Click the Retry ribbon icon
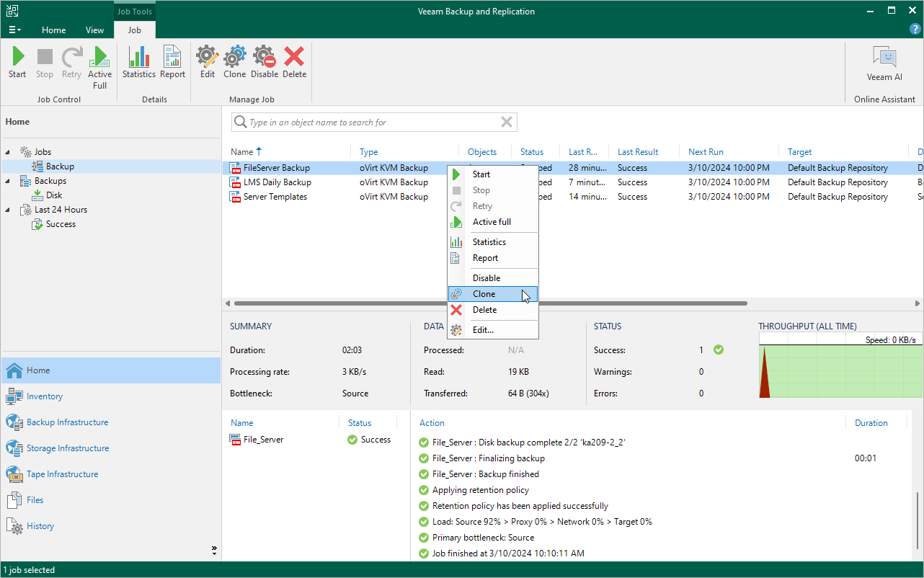This screenshot has height=578, width=924. (x=71, y=63)
